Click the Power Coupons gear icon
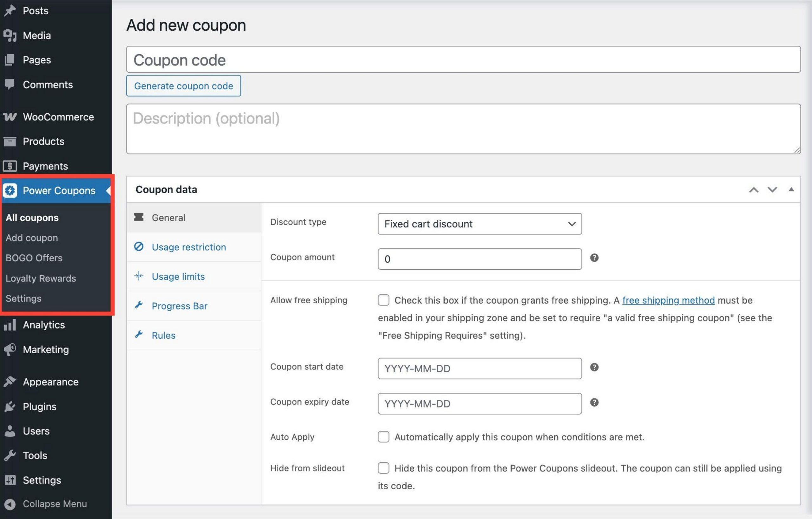 pyautogui.click(x=10, y=191)
